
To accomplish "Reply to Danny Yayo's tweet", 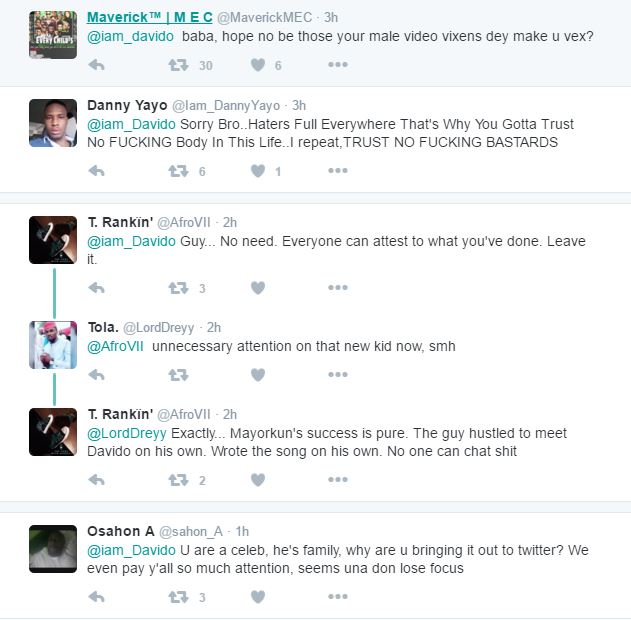I will click(x=97, y=171).
